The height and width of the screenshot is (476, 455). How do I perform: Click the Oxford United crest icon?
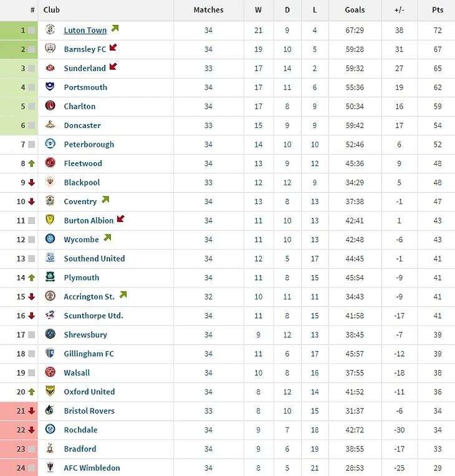click(50, 391)
